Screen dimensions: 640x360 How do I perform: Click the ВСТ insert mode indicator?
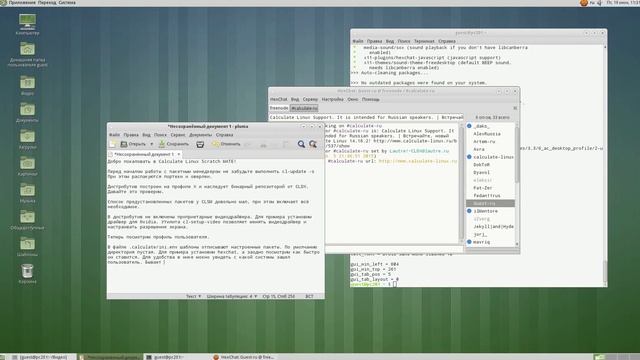tap(309, 296)
